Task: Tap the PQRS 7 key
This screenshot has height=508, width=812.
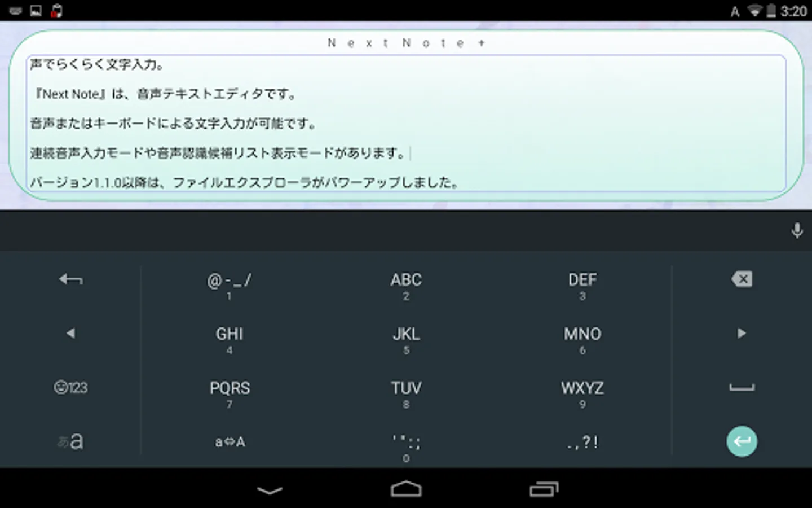Action: coord(230,393)
